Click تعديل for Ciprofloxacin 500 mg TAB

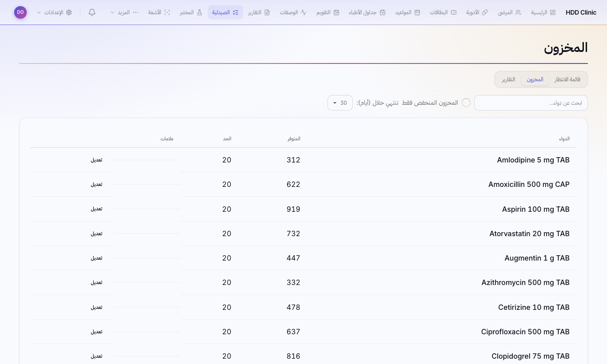click(97, 332)
